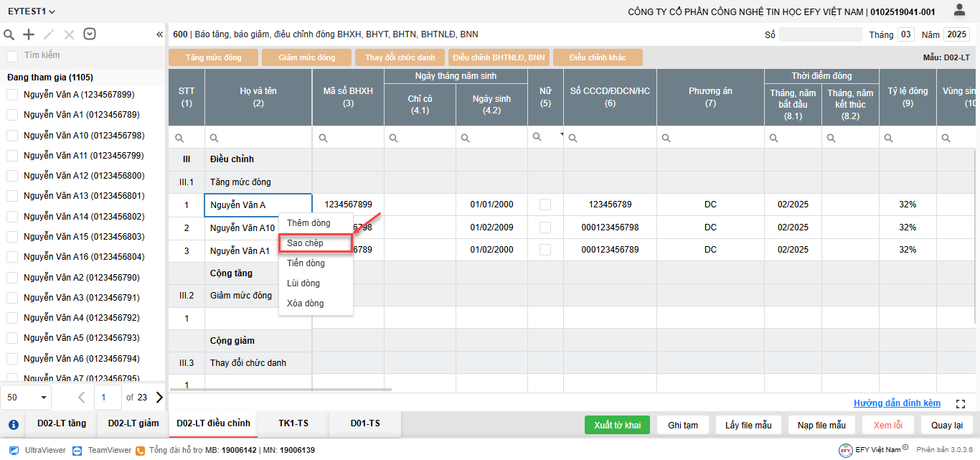Click the plus icon to add employee
This screenshot has height=460, width=980.
coord(29,34)
